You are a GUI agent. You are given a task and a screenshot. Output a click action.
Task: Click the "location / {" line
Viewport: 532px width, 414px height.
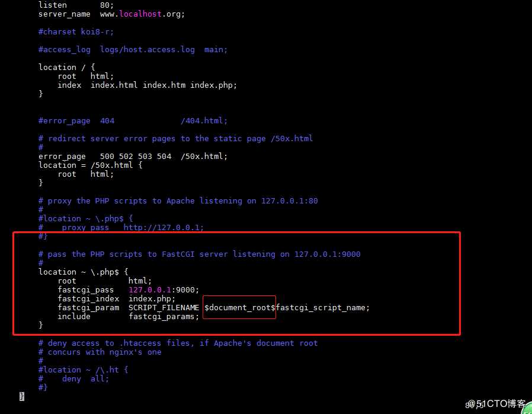[x=67, y=67]
